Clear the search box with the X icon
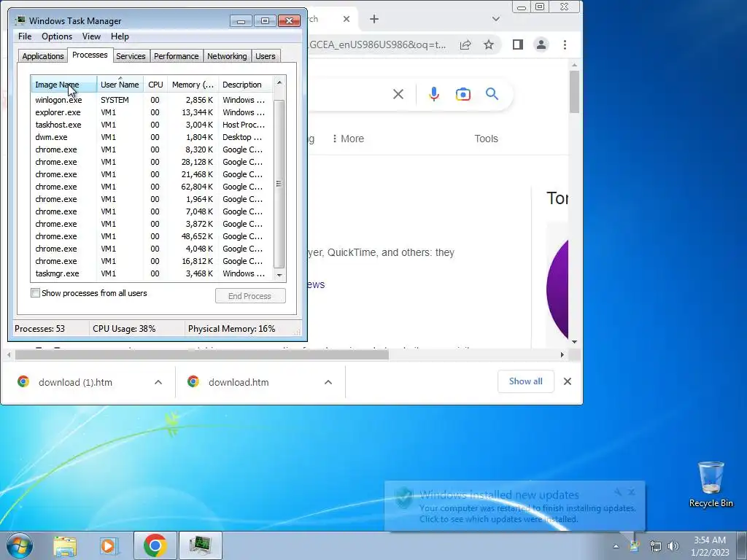The height and width of the screenshot is (560, 747). click(x=398, y=94)
